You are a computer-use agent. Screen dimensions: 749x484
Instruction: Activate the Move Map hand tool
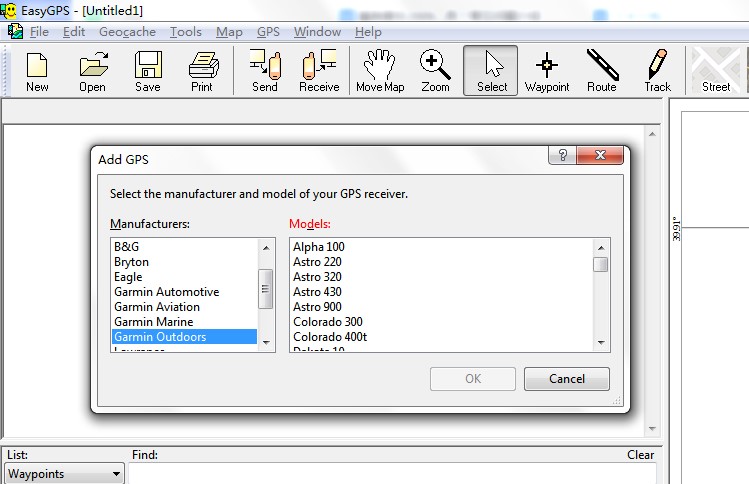(380, 70)
